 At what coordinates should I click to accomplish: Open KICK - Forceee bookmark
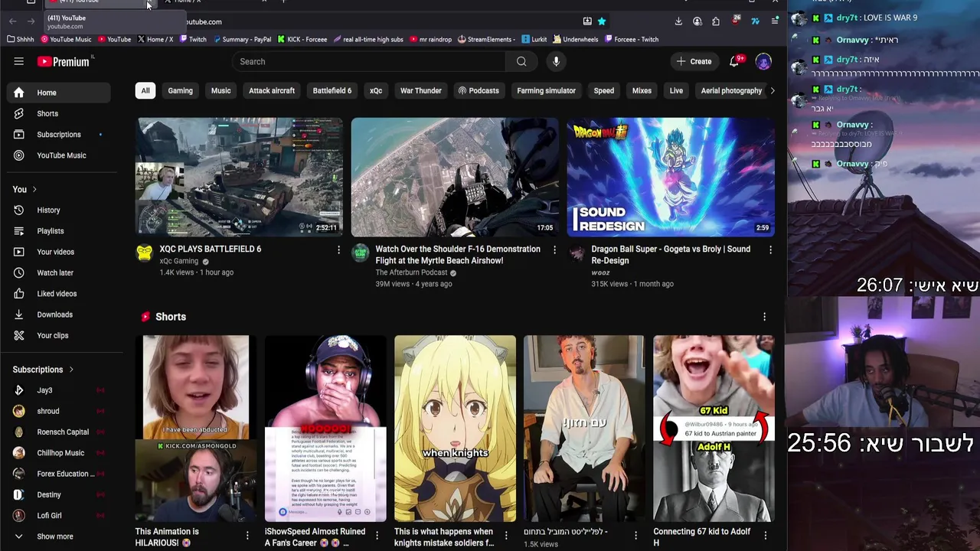(x=302, y=39)
